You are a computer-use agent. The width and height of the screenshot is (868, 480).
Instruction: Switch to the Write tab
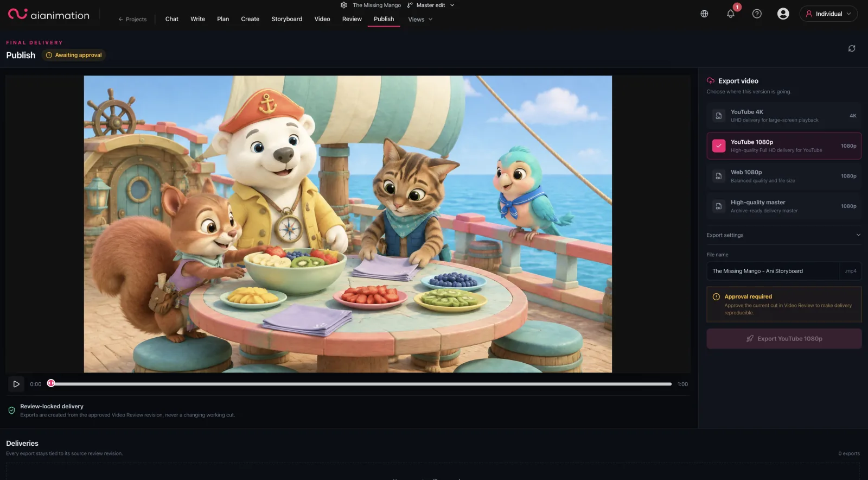pos(198,19)
